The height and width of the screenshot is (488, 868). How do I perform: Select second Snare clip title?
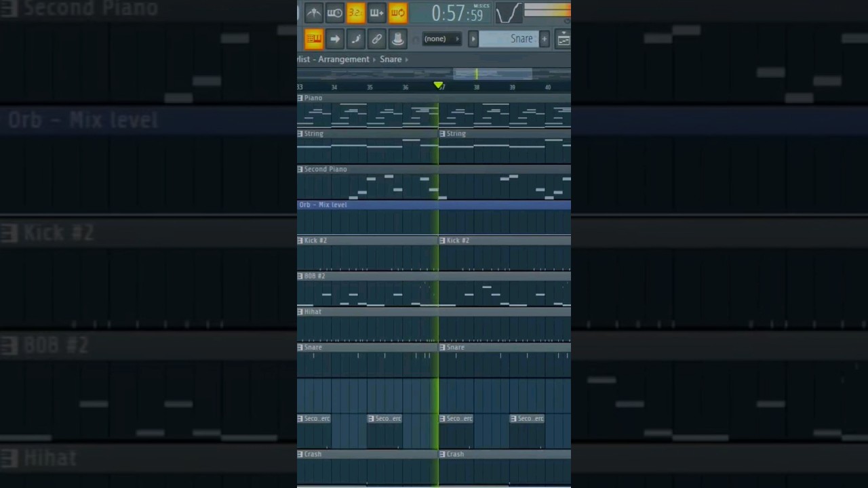[x=456, y=347]
